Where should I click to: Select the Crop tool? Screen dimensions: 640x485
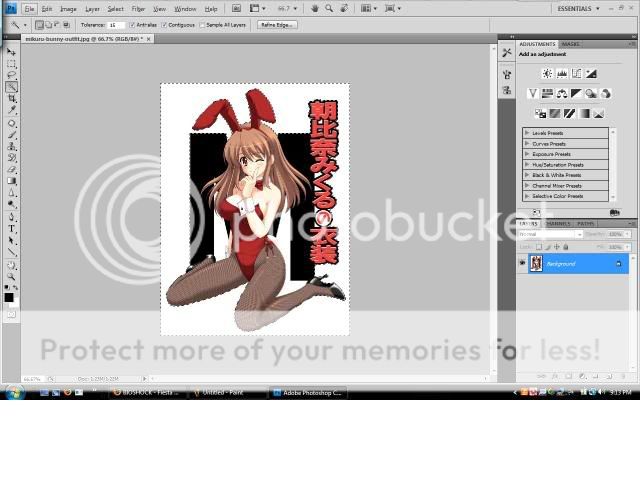[x=11, y=98]
